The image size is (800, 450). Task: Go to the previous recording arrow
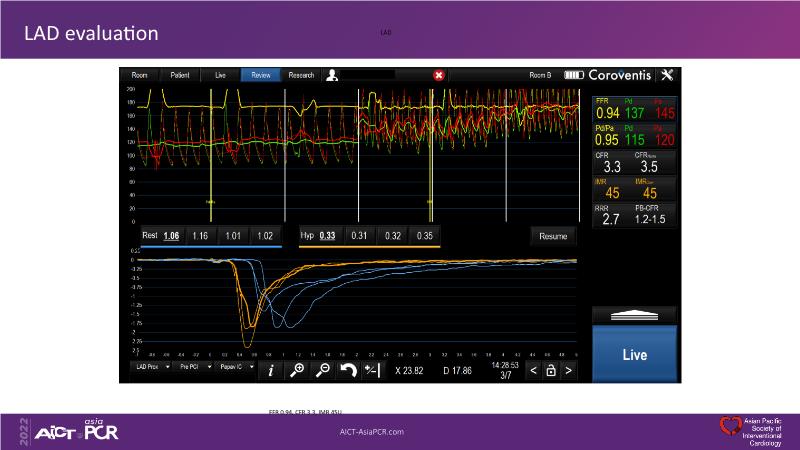tap(533, 370)
